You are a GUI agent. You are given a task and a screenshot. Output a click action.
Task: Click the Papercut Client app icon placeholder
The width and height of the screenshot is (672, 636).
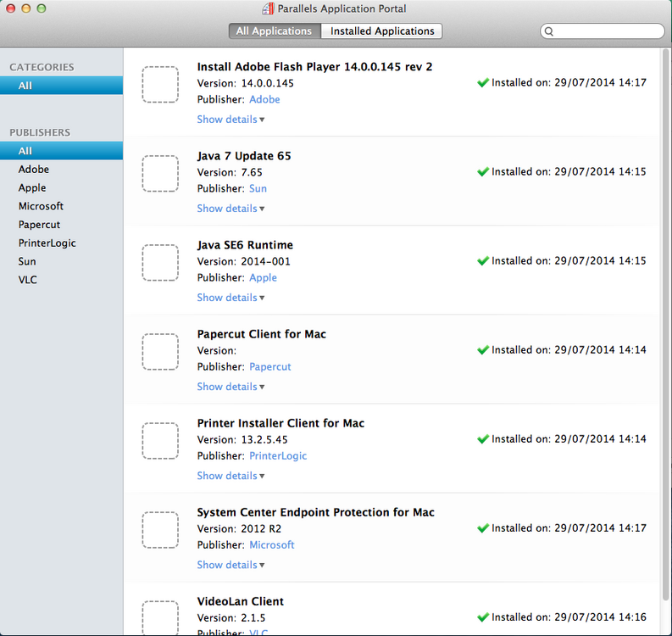click(160, 352)
